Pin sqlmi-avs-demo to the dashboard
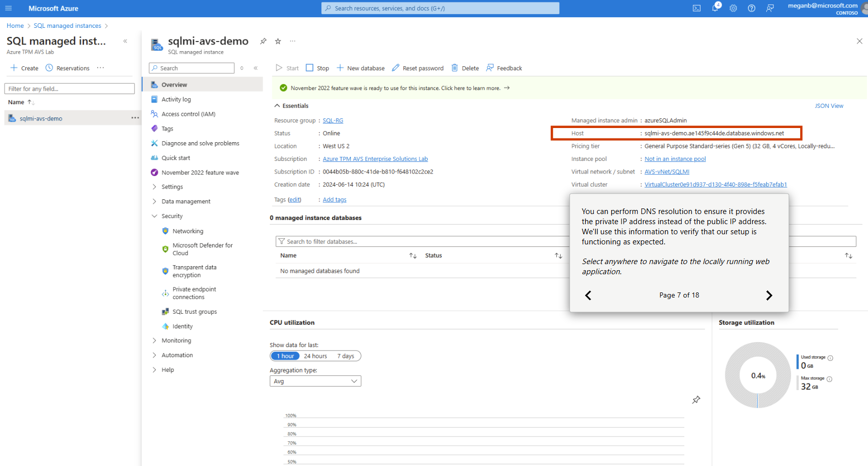This screenshot has width=868, height=466. coord(263,41)
